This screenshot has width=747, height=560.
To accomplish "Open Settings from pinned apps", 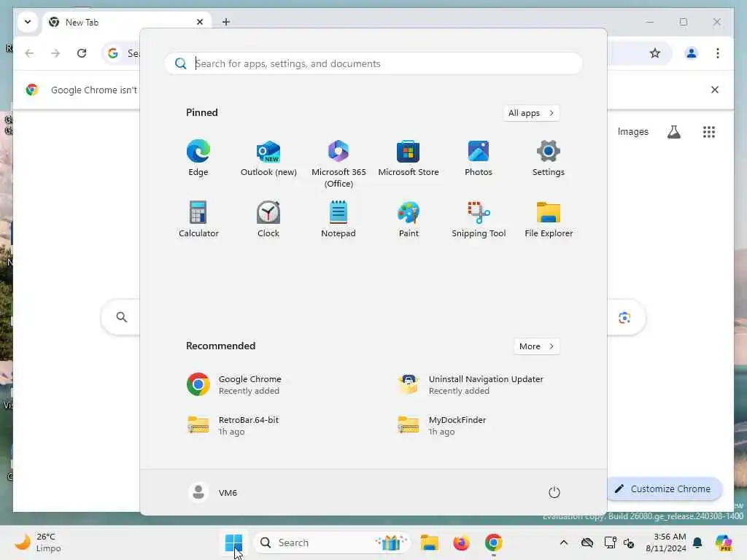I will pyautogui.click(x=549, y=158).
